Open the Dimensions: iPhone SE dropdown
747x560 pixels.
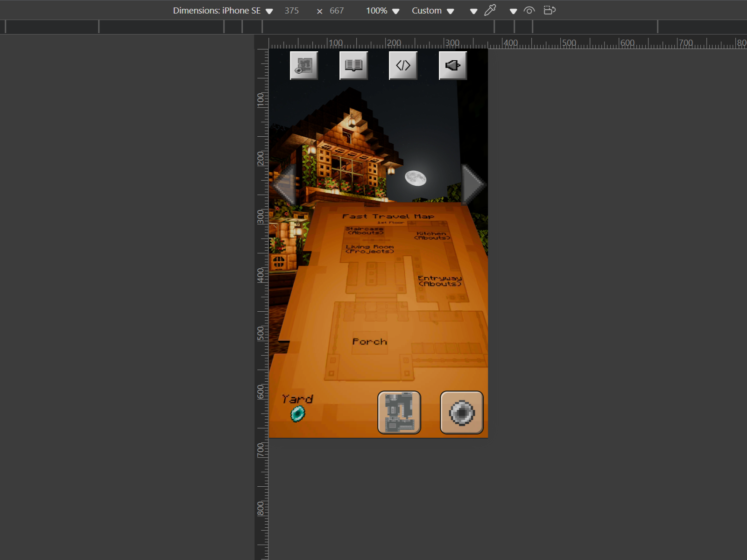click(223, 11)
